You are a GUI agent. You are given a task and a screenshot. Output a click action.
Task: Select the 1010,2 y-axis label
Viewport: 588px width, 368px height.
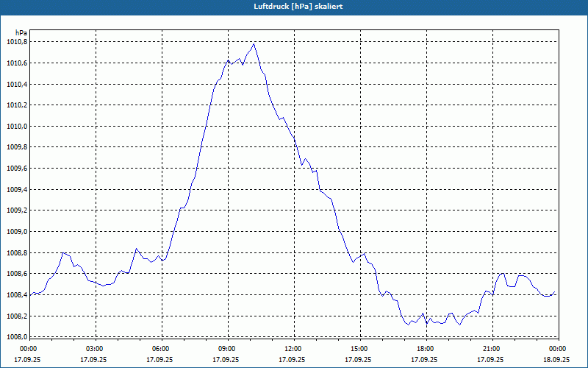pyautogui.click(x=17, y=105)
